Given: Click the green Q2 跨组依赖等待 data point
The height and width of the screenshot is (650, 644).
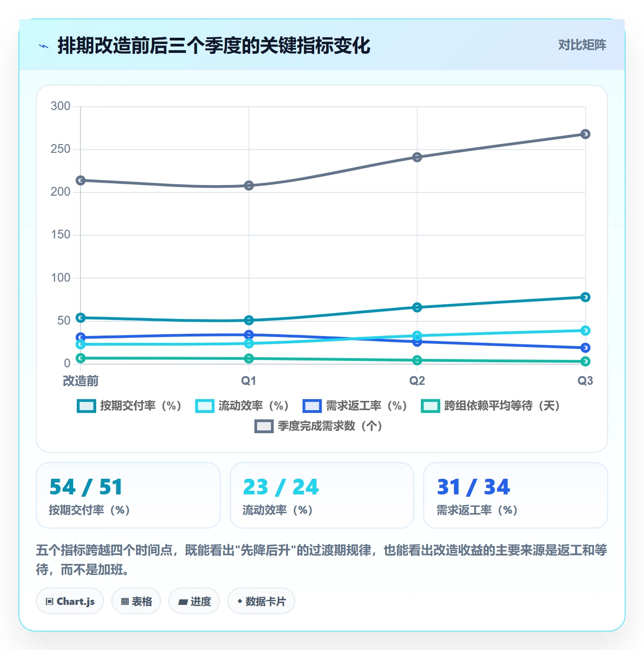Looking at the screenshot, I should pyautogui.click(x=417, y=360).
